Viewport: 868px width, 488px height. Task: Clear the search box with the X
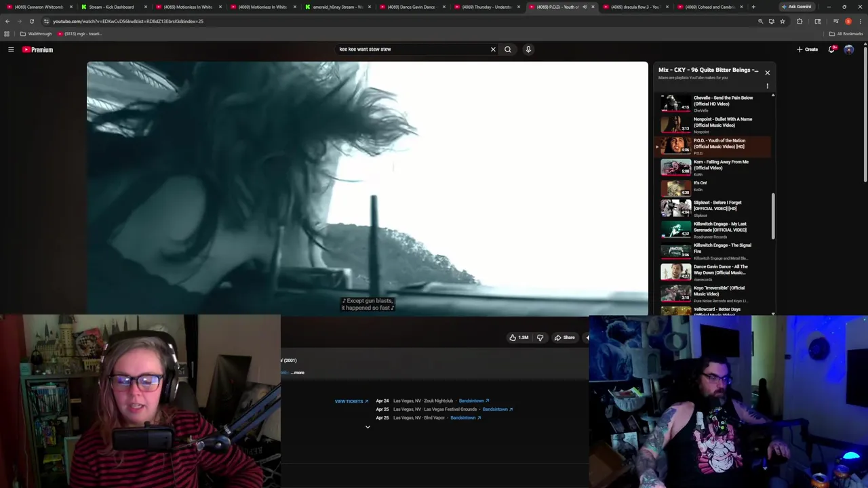point(493,49)
